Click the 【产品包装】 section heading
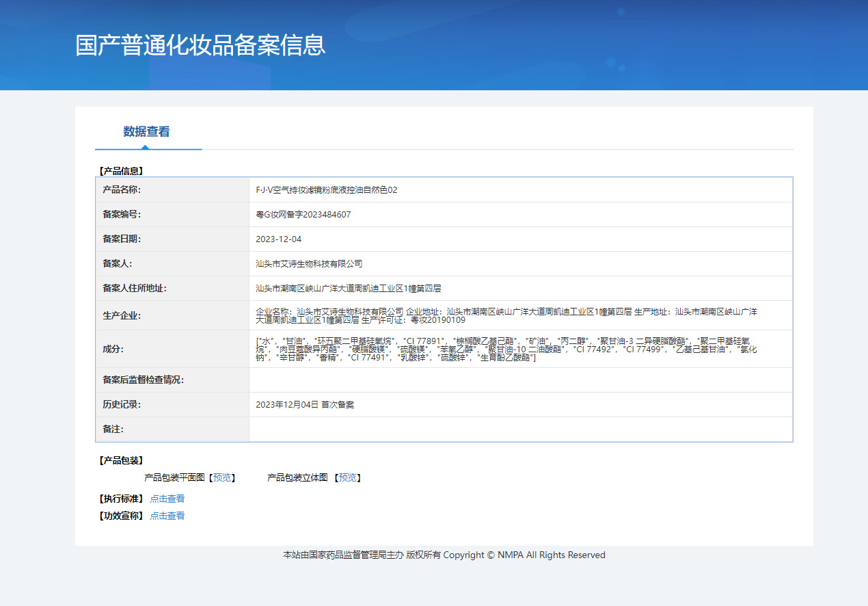Screen dimensions: 868x606 pos(121,460)
